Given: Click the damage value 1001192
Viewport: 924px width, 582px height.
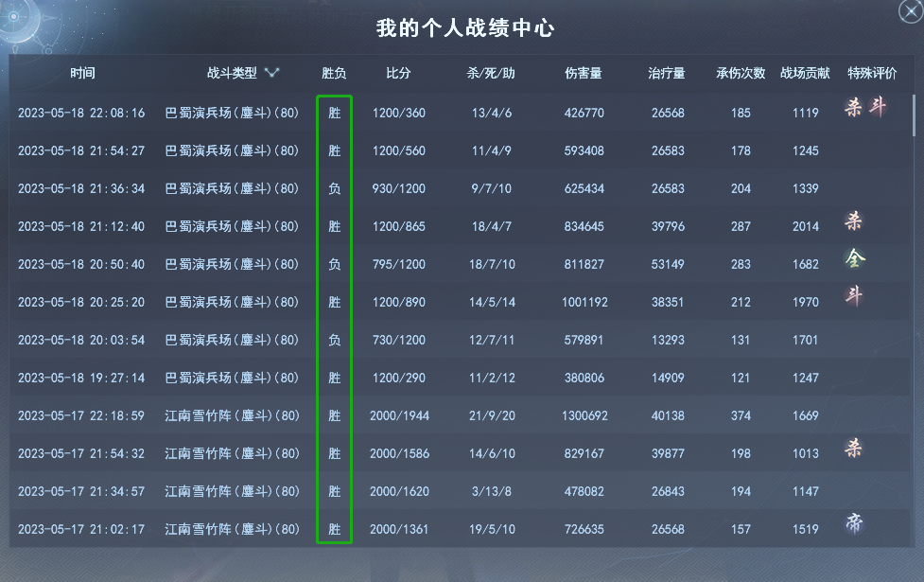Looking at the screenshot, I should pyautogui.click(x=584, y=302).
